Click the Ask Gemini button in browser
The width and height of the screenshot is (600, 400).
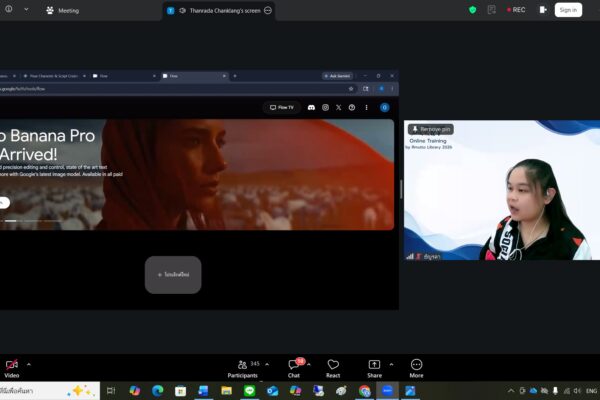point(337,76)
